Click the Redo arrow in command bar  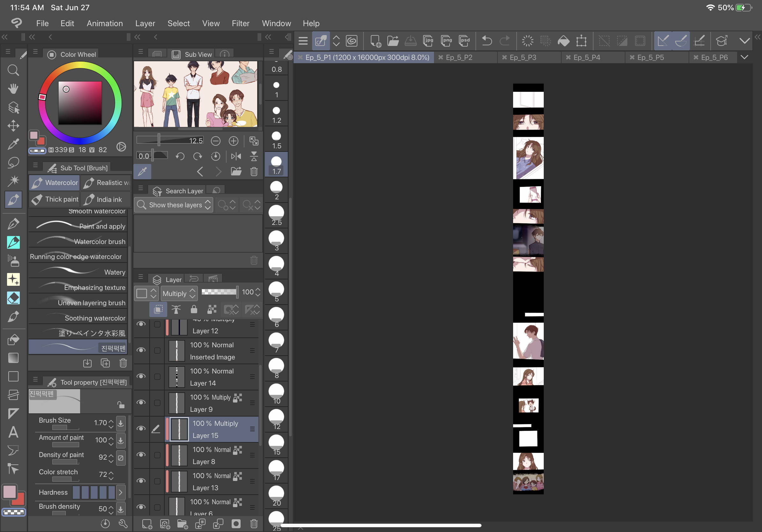coord(505,41)
